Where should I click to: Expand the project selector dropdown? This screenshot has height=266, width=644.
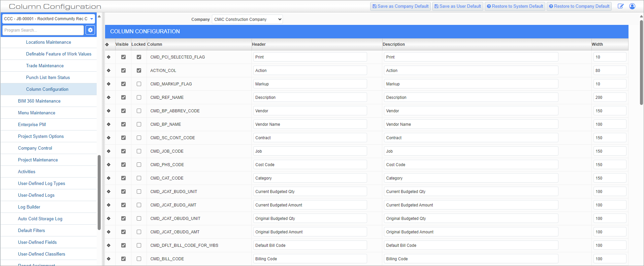[92, 19]
